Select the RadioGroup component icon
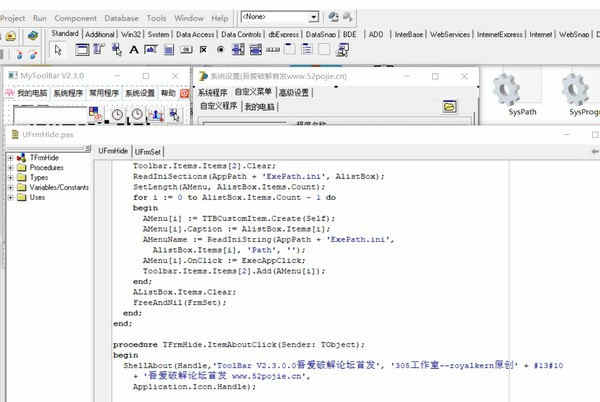 pos(307,49)
